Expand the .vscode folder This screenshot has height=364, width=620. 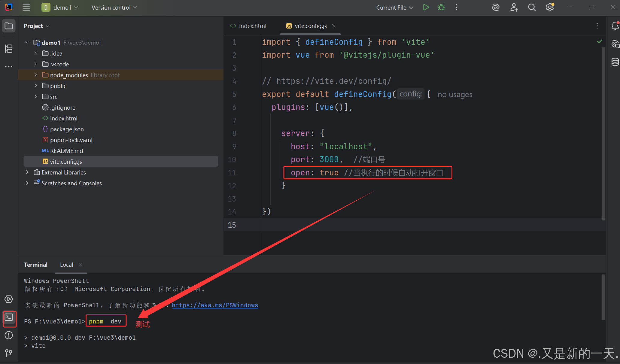click(x=35, y=64)
